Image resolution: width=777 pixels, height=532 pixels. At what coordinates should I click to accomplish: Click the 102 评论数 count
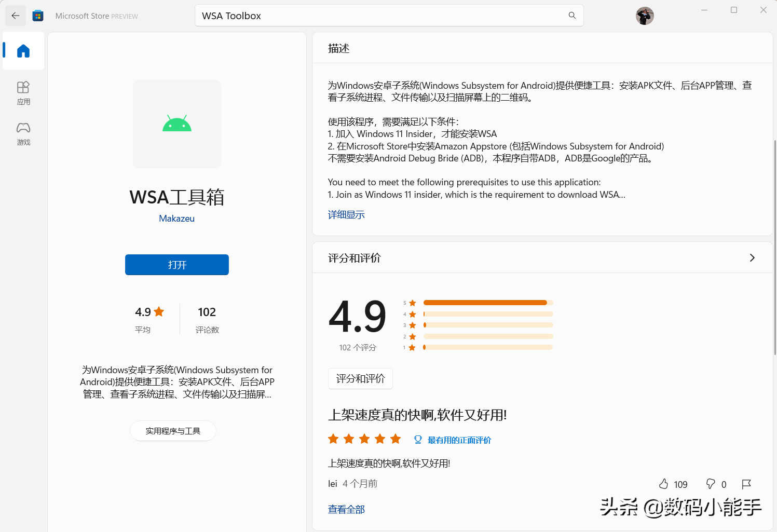(x=207, y=319)
